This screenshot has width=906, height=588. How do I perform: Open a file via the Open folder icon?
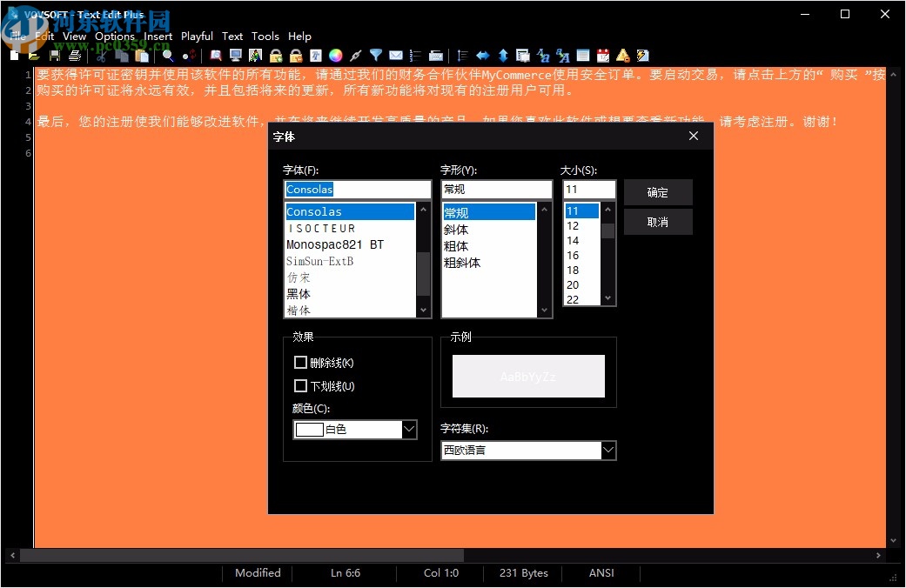(x=33, y=55)
